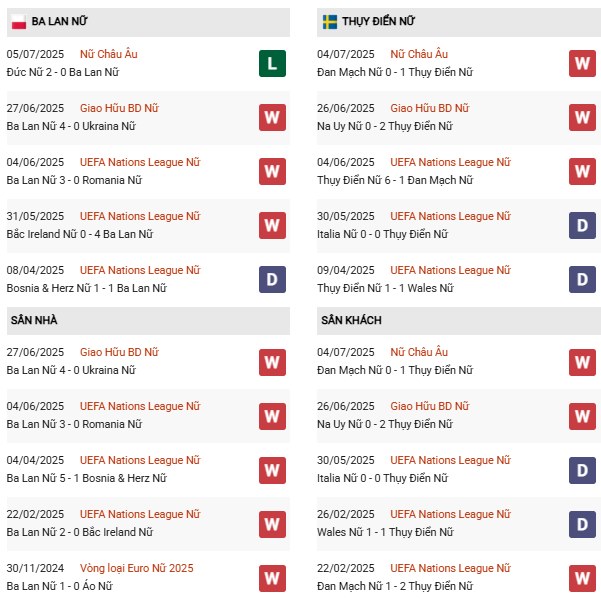Click W badge for Ba Lan Nữ 4-0 Ukraina under Ba Lan Nữ header
The height and width of the screenshot is (599, 601).
coord(272,117)
